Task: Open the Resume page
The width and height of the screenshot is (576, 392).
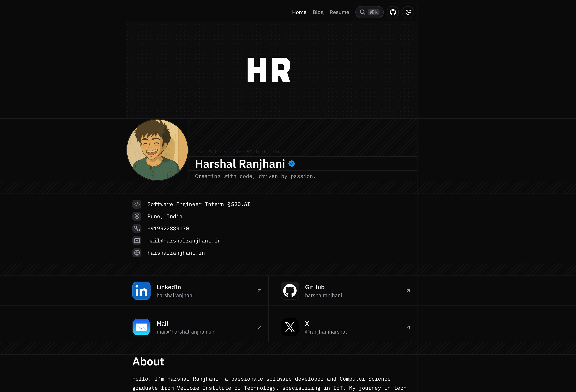Action: click(x=339, y=12)
